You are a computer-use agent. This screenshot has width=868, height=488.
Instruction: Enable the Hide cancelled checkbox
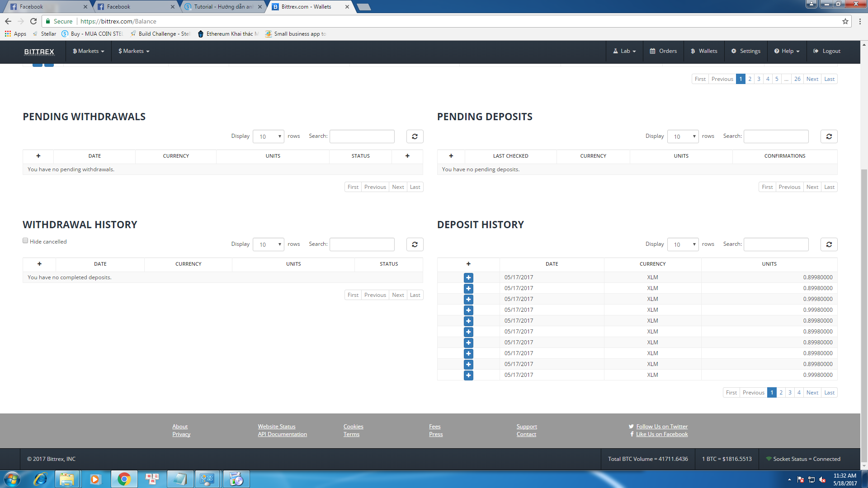click(25, 241)
